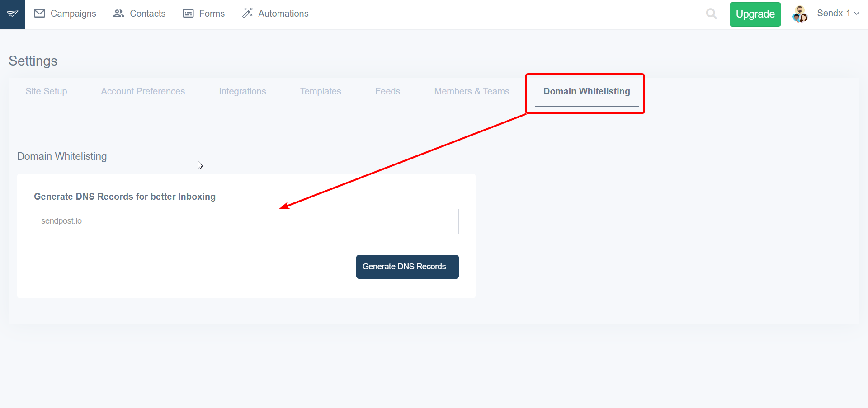Click the Campaigns envelope icon

[40, 14]
